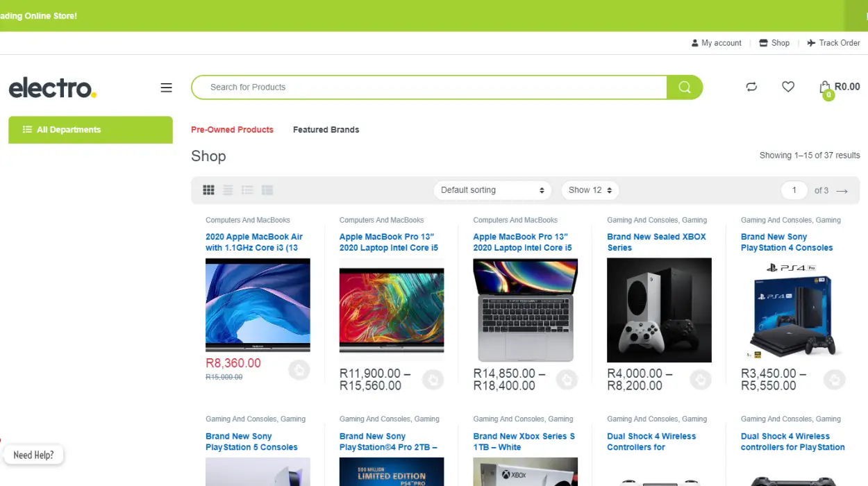This screenshot has height=486, width=868.
Task: Switch to small list view icon
Action: click(x=267, y=190)
